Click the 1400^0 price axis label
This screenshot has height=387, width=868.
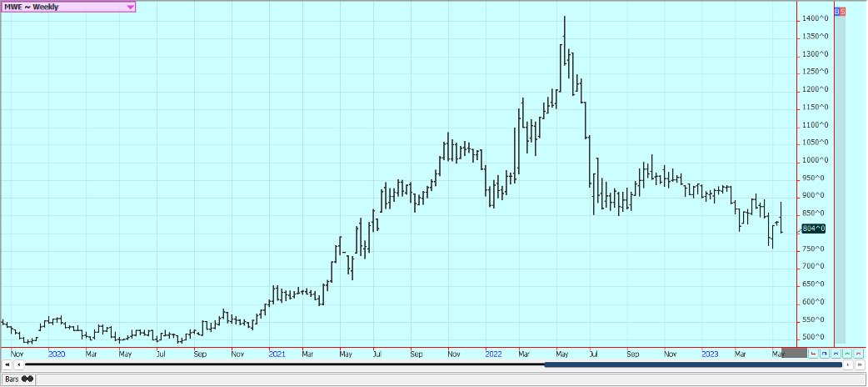point(815,18)
